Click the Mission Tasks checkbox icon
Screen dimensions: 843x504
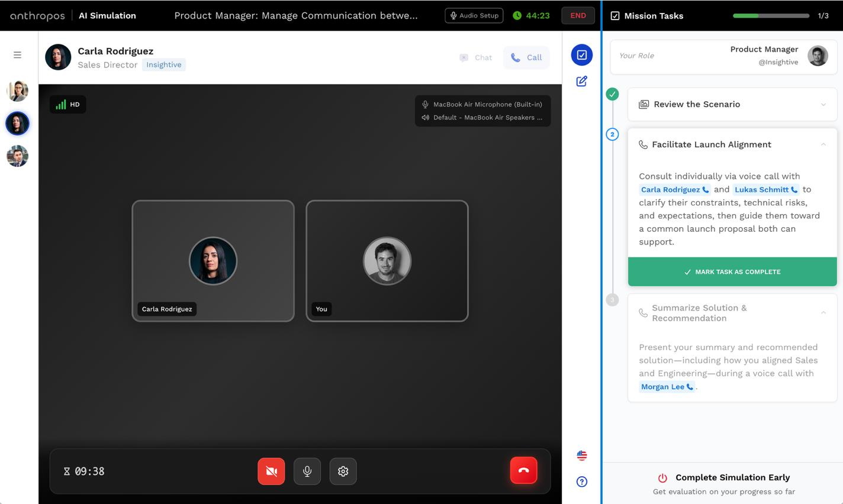(615, 16)
